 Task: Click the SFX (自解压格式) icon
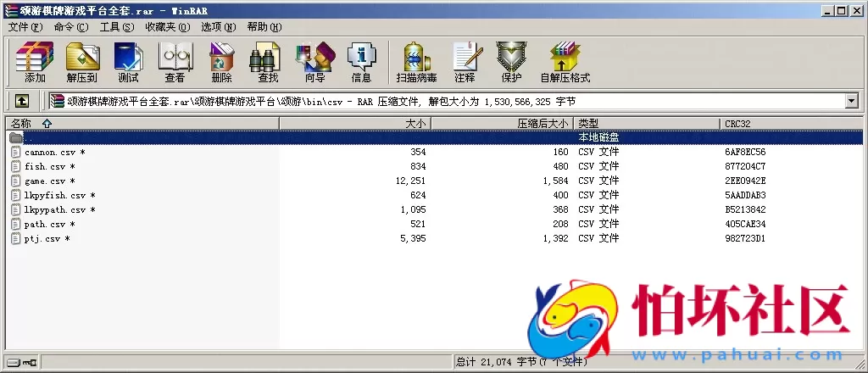tap(565, 61)
